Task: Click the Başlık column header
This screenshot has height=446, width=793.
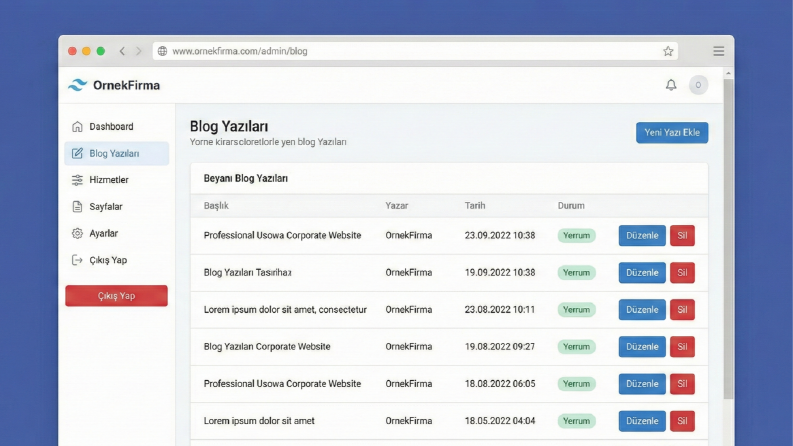Action: point(216,206)
